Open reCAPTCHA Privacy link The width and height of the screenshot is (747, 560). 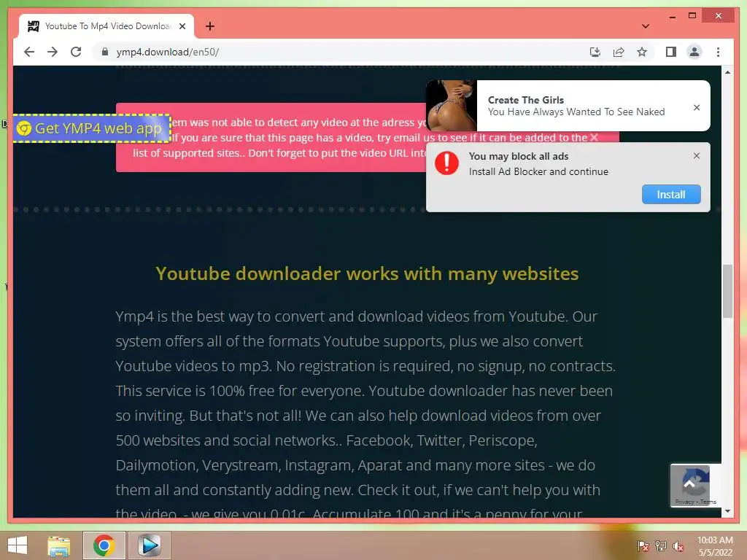684,502
